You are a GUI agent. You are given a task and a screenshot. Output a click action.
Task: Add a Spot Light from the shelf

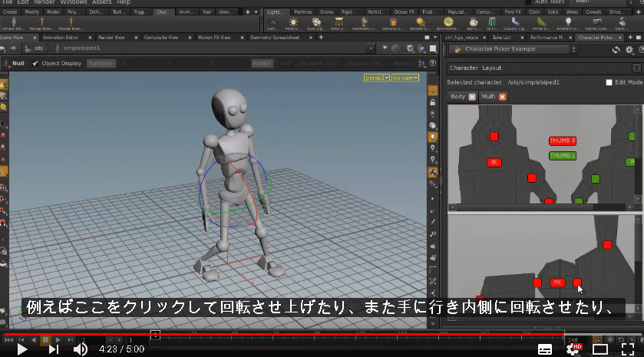coord(315,25)
